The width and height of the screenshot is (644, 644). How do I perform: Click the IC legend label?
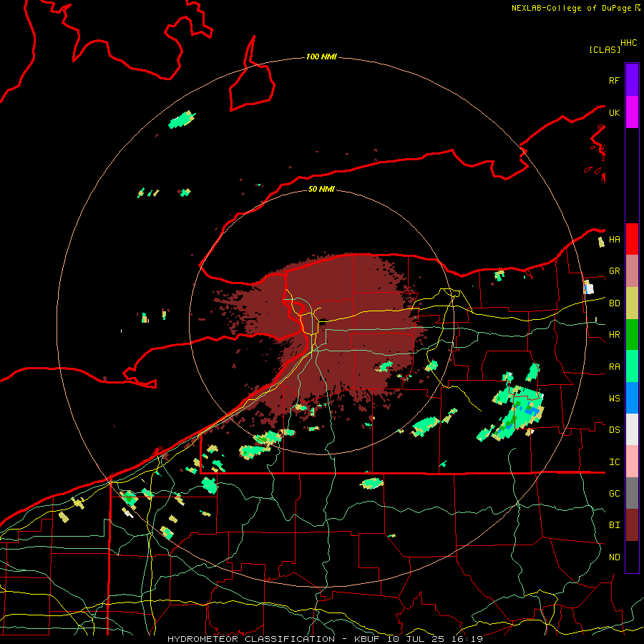click(614, 462)
